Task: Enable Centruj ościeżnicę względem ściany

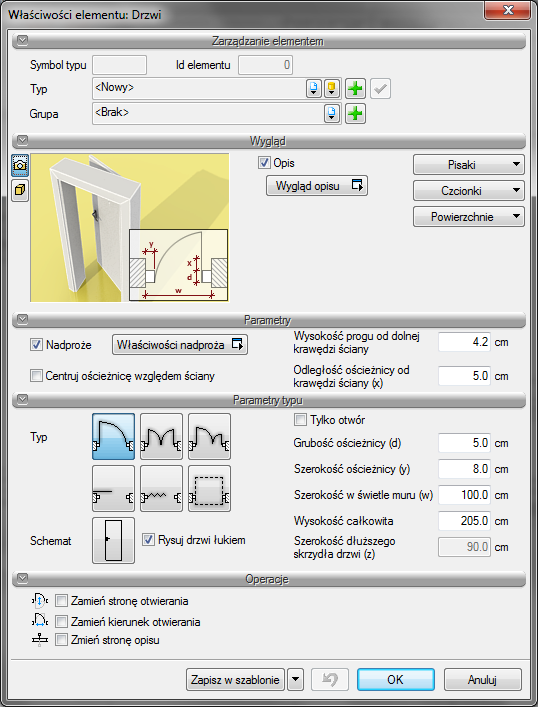Action: tap(36, 376)
